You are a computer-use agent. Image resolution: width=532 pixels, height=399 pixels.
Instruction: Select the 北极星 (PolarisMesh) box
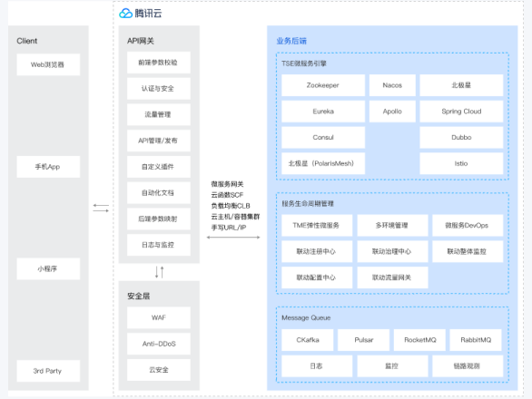coord(323,163)
